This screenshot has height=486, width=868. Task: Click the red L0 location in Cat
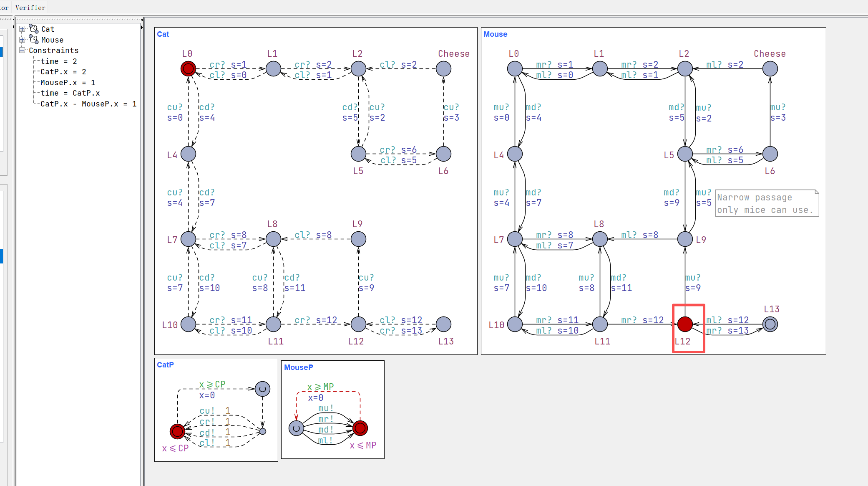click(188, 68)
